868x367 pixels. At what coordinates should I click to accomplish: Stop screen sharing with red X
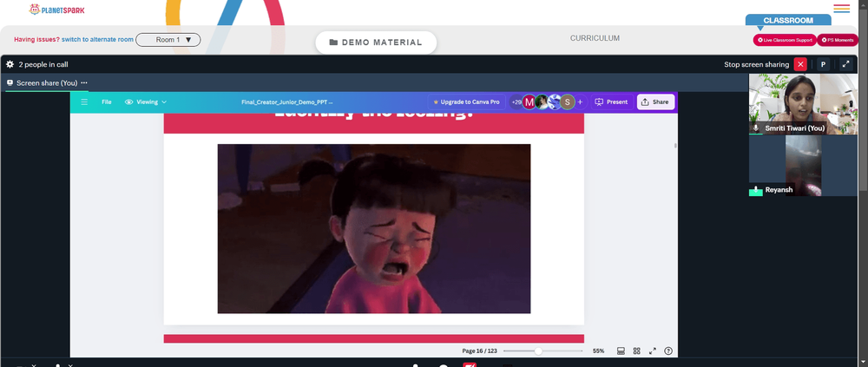pyautogui.click(x=800, y=64)
